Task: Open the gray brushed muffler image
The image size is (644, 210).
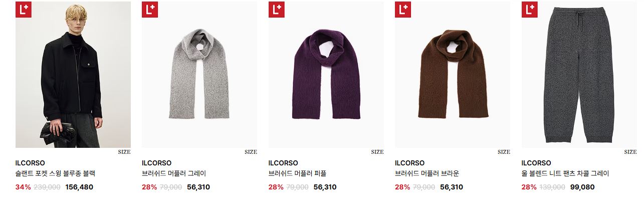Action: [199, 74]
